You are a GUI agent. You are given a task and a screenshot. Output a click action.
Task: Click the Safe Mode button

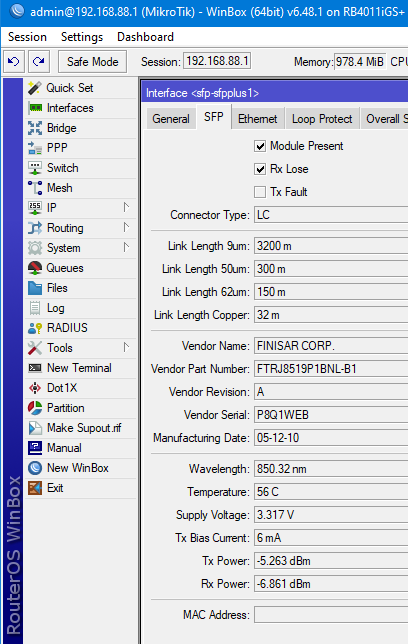pos(92,62)
